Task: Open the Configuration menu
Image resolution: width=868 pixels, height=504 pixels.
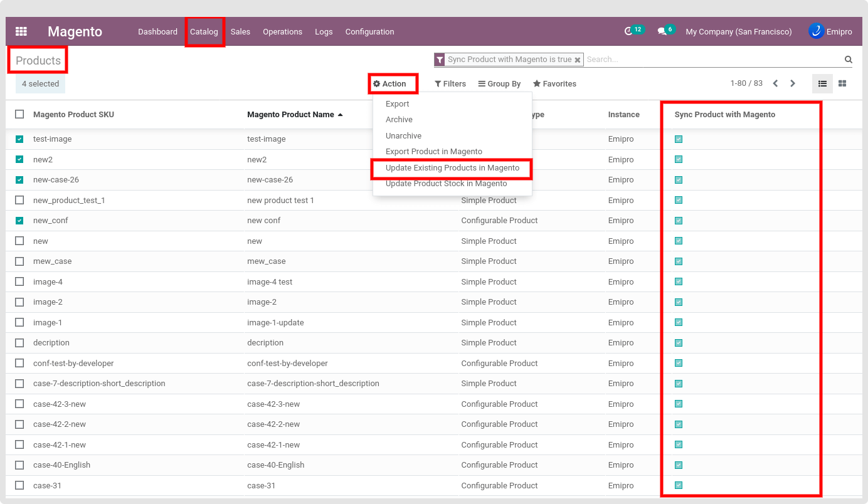Action: (369, 31)
